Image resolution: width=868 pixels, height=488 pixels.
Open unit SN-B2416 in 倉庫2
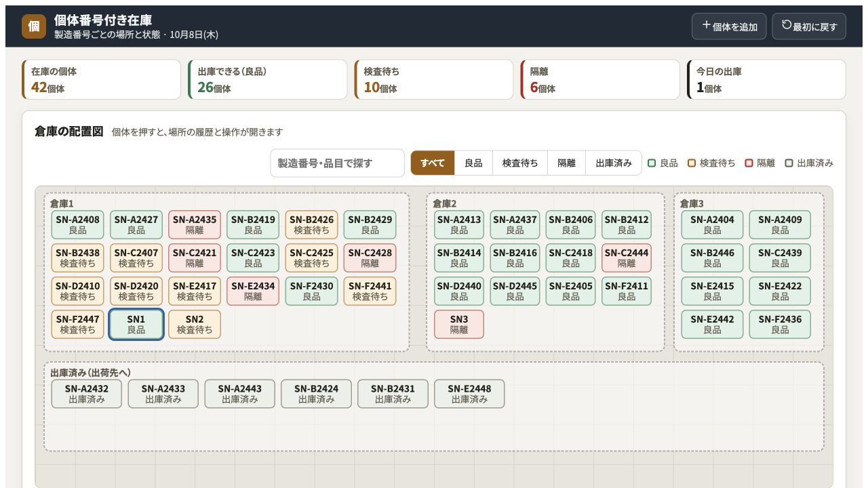(x=515, y=258)
